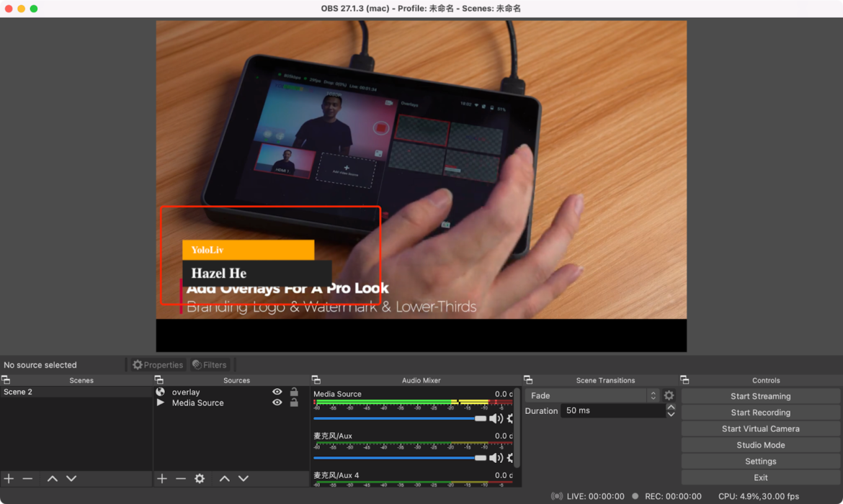Move the selected source up with the arrow
Image resolution: width=843 pixels, height=504 pixels.
tap(224, 478)
